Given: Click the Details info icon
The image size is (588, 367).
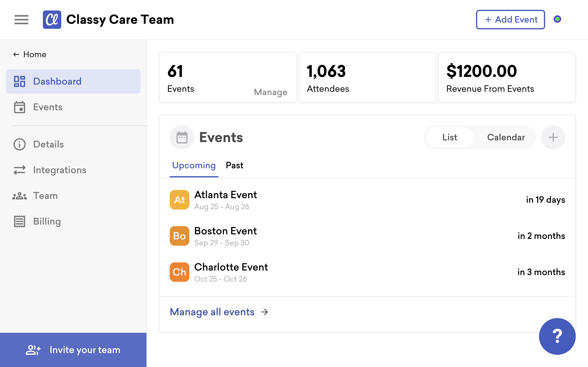Looking at the screenshot, I should click(19, 144).
